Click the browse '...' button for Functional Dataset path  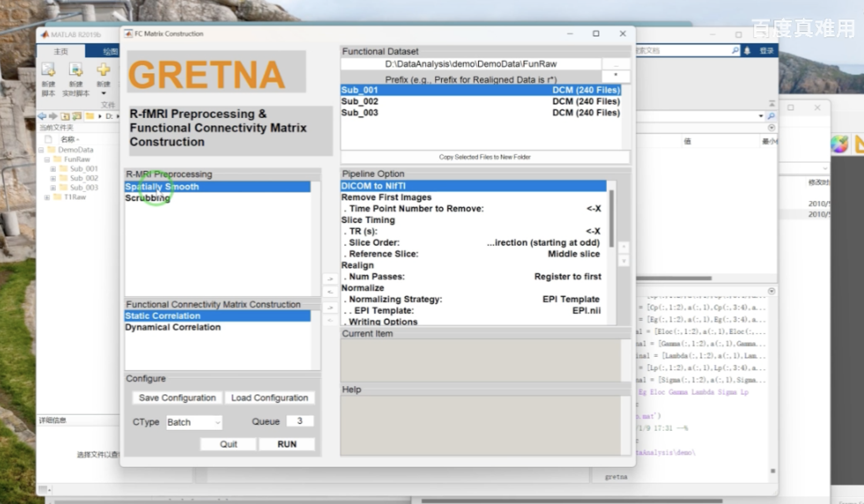point(616,64)
